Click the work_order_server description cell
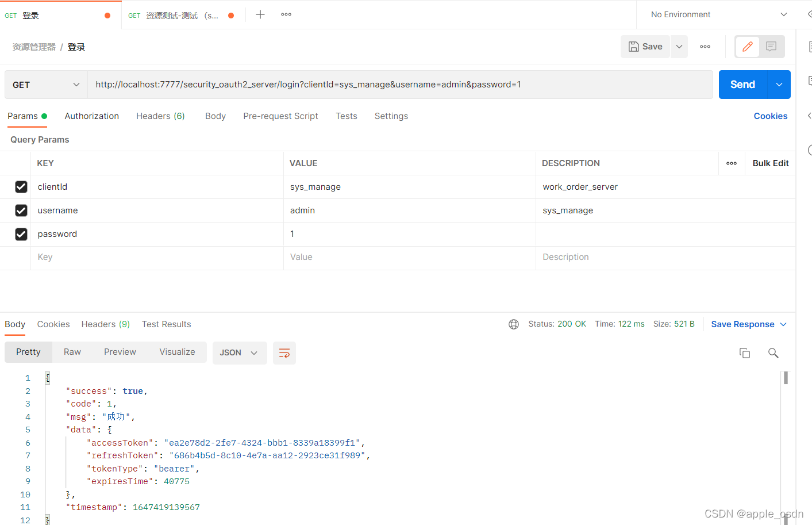The image size is (812, 525). [x=665, y=187]
